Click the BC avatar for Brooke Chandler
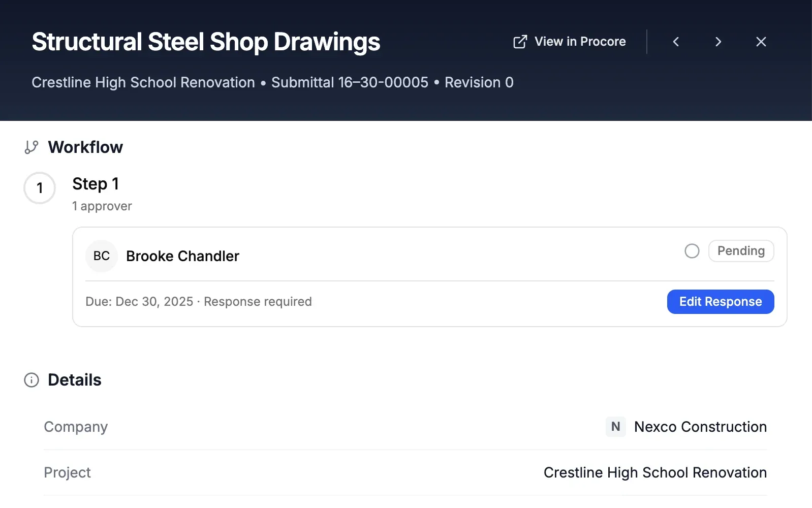Viewport: 812px width, 508px height. [102, 256]
